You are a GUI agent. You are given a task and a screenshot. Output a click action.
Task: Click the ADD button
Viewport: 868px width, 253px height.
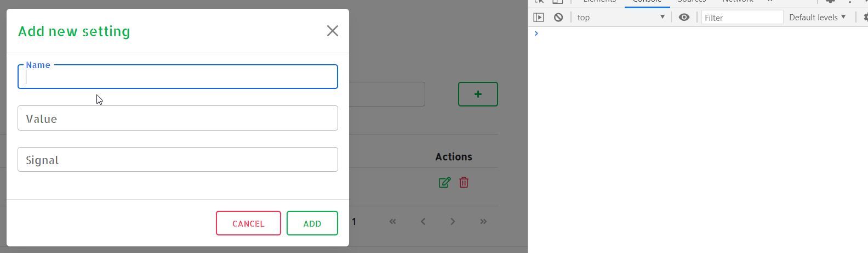pos(312,223)
